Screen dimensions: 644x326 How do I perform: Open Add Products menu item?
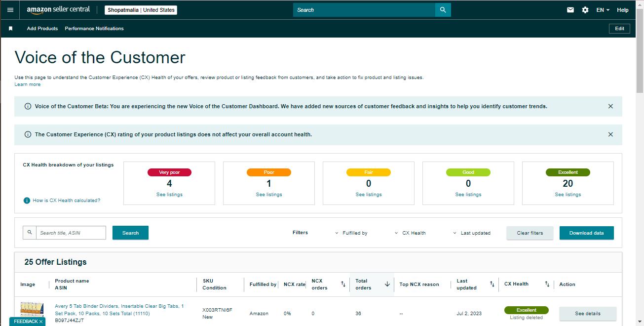coord(42,29)
